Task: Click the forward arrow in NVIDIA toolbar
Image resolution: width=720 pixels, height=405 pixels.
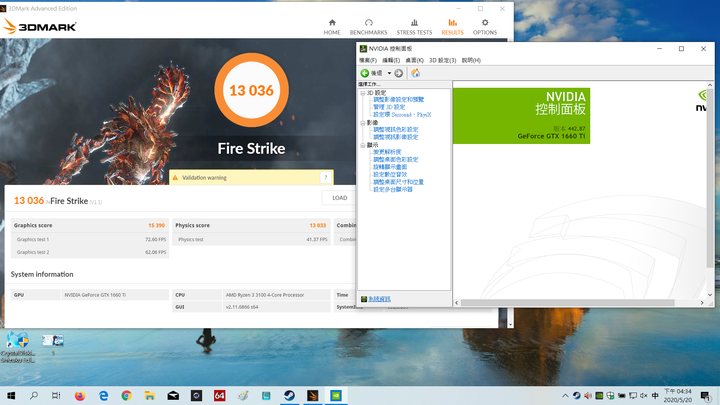Action: (x=399, y=73)
